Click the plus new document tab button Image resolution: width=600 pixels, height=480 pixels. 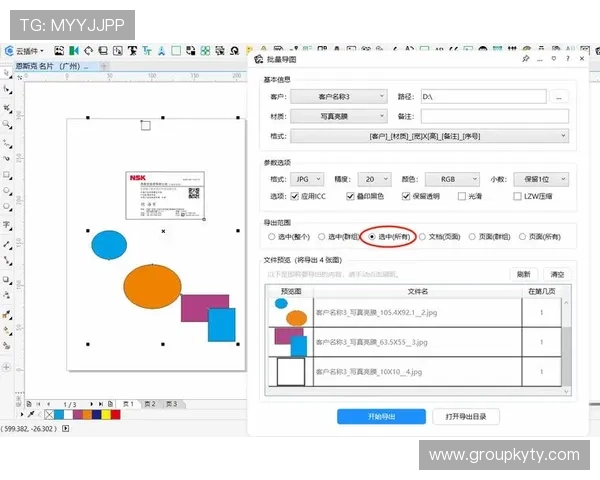point(104,66)
